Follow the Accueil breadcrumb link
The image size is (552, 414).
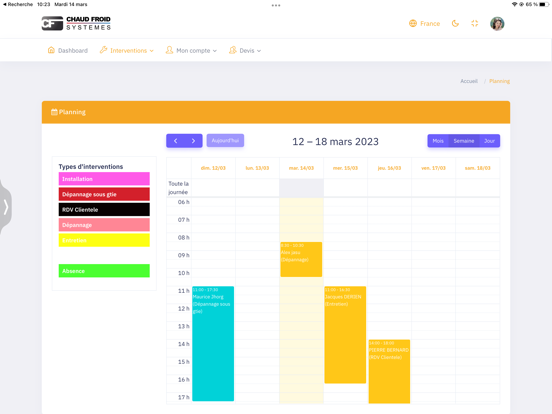(469, 81)
